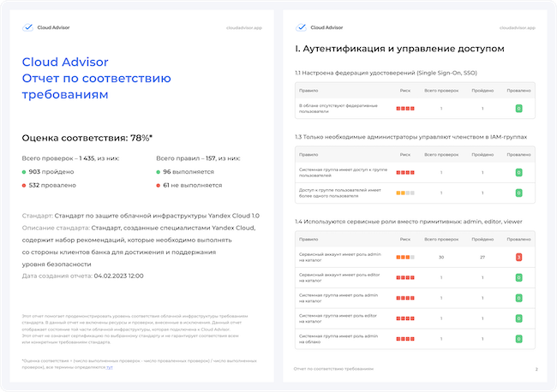Click the Cloud Advisor checkmark logo on page two
The width and height of the screenshot is (557, 392).
[301, 27]
